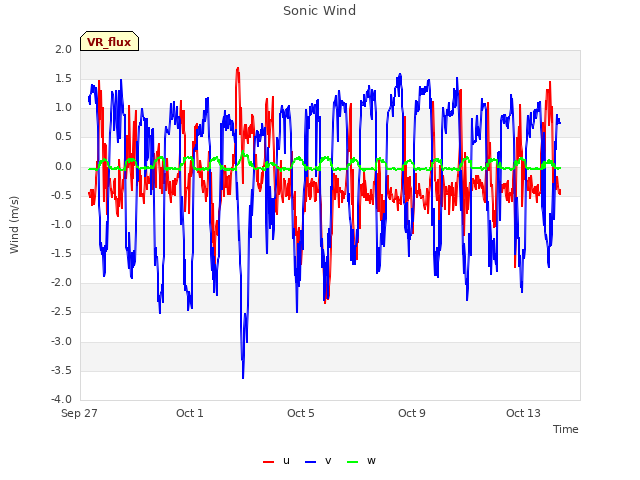The width and height of the screenshot is (640, 480).
Task: Click the 0.0 y-axis tick label
Action: (x=64, y=166)
